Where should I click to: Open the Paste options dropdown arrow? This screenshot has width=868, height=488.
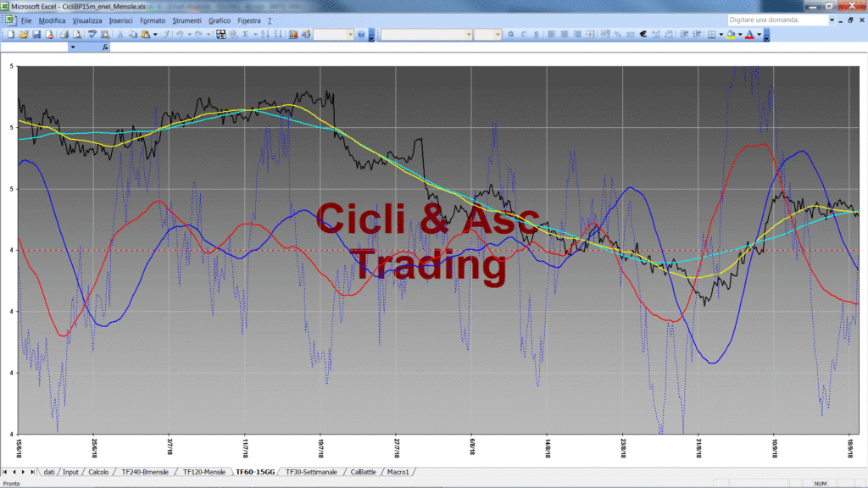click(x=155, y=34)
